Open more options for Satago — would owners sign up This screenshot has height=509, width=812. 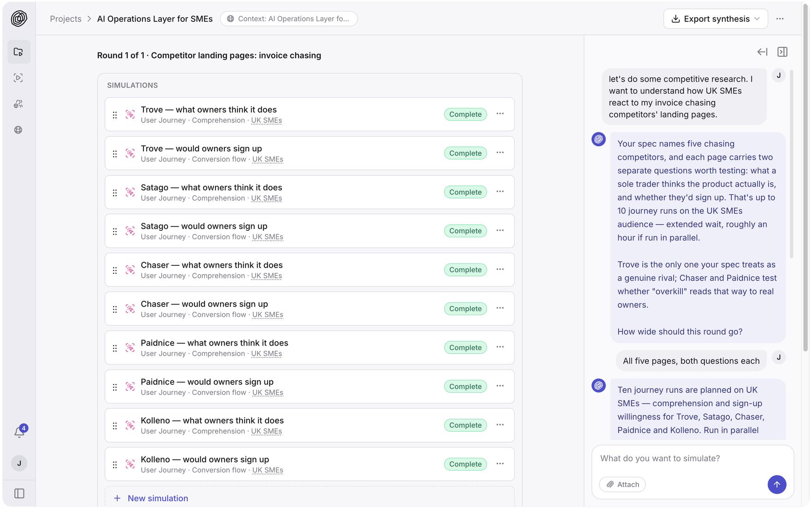pos(500,230)
